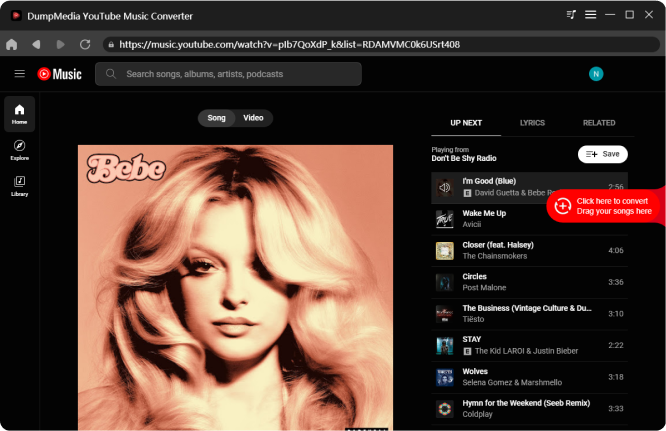Click the Hymn for the Weekend thumbnail
This screenshot has width=666, height=431.
click(445, 408)
